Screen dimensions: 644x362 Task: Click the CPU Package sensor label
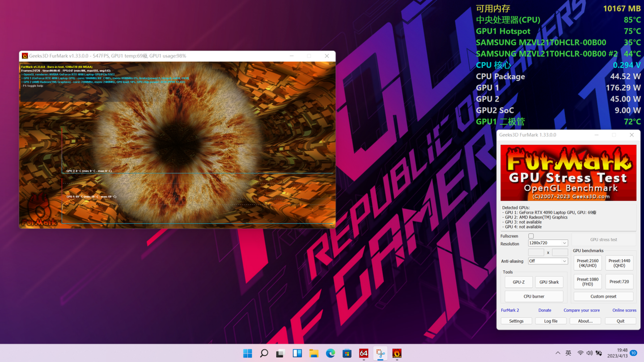pos(500,76)
